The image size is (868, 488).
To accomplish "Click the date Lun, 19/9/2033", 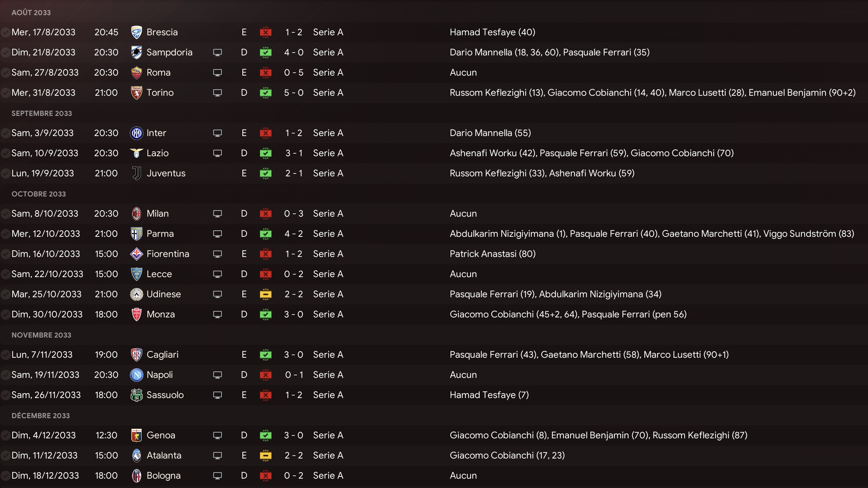I will (x=42, y=173).
